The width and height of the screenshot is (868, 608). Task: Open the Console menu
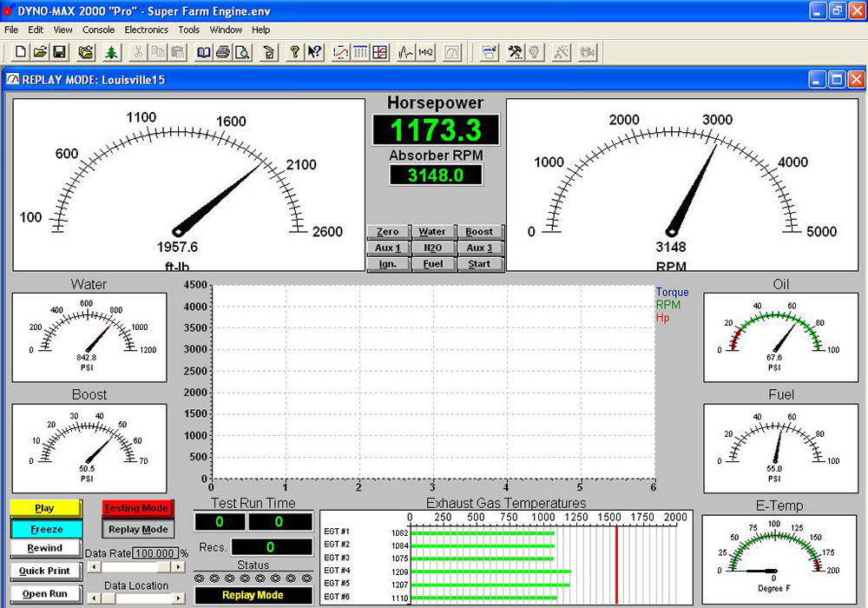[x=99, y=30]
